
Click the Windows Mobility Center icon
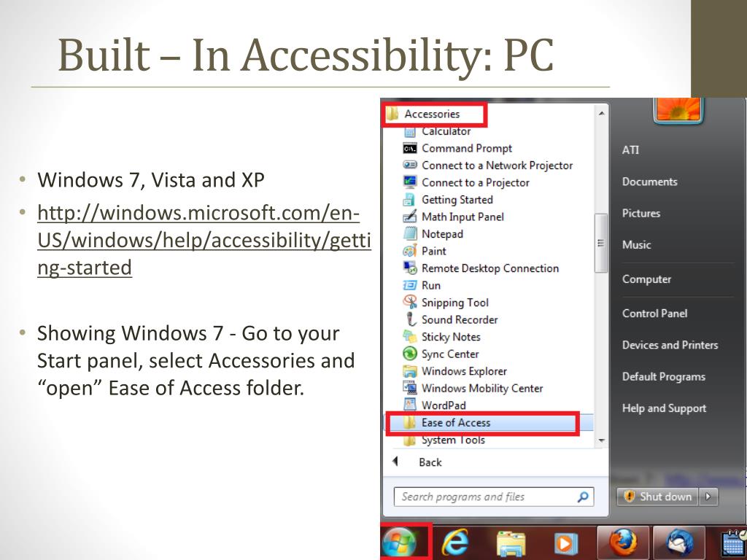410,388
